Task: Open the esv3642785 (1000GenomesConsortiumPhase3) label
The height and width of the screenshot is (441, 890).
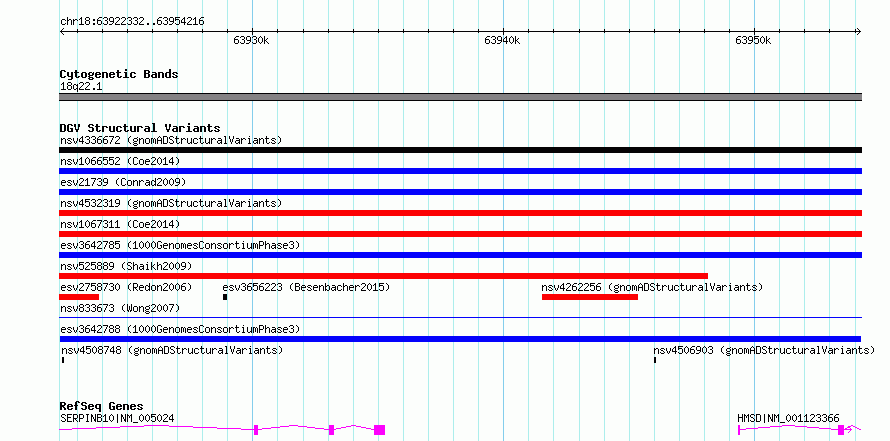Action: (x=180, y=245)
